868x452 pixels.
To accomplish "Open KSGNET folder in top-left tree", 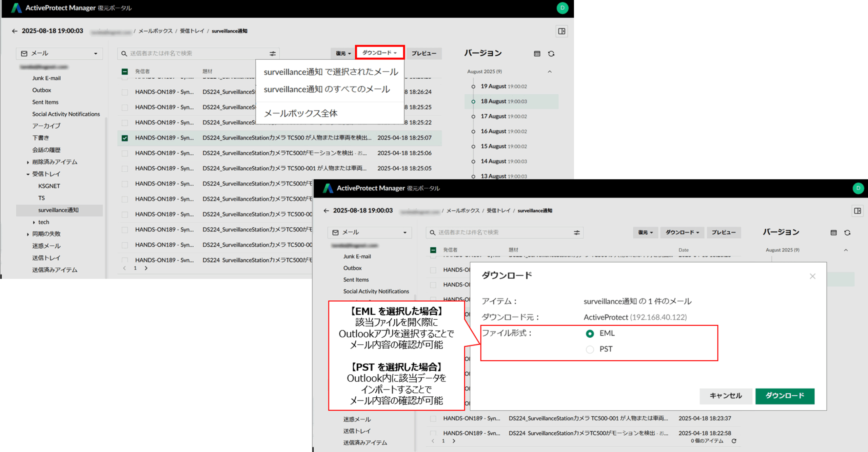I will point(49,186).
